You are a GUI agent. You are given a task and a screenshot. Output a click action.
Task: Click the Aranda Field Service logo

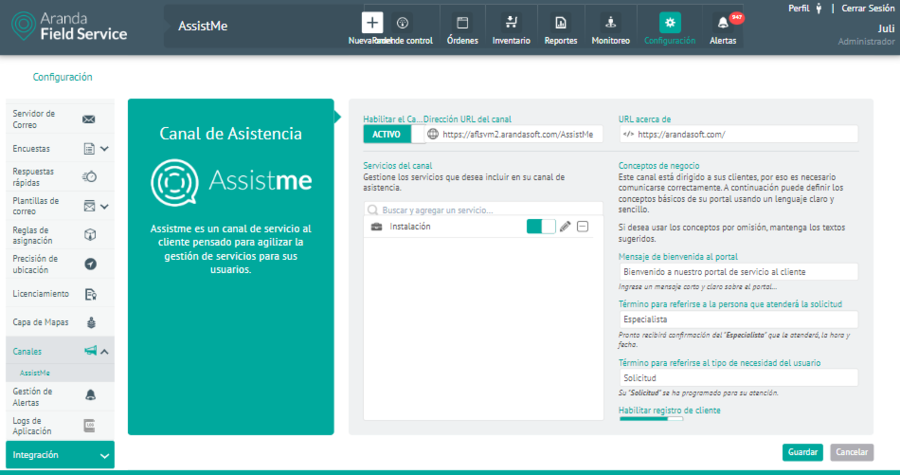point(69,26)
